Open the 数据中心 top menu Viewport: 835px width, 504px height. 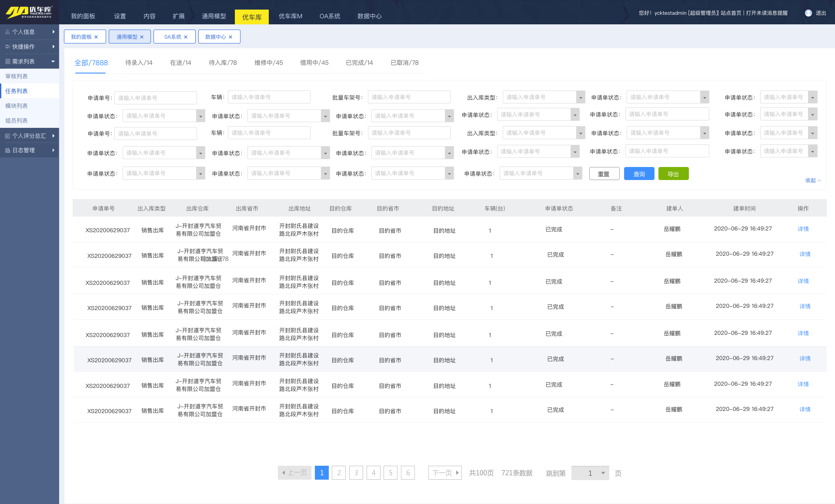point(369,16)
